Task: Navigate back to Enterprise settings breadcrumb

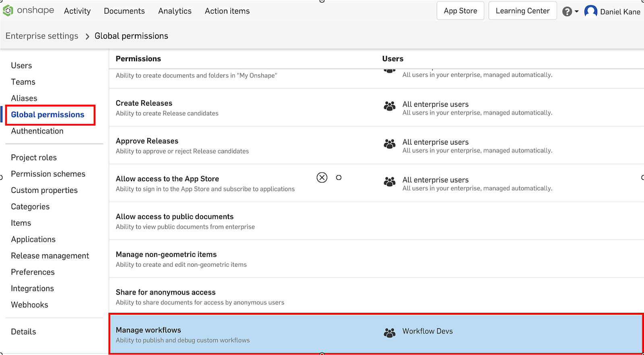Action: 42,36
